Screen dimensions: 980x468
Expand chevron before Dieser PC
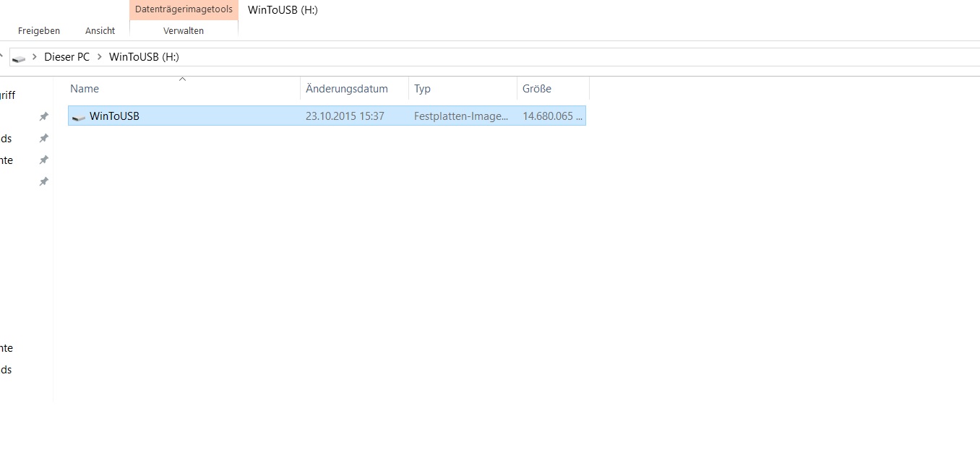(35, 57)
